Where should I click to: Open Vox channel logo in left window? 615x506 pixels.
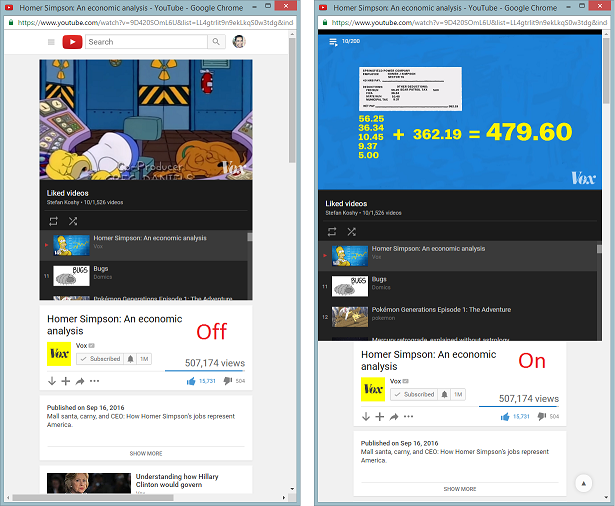[59, 354]
